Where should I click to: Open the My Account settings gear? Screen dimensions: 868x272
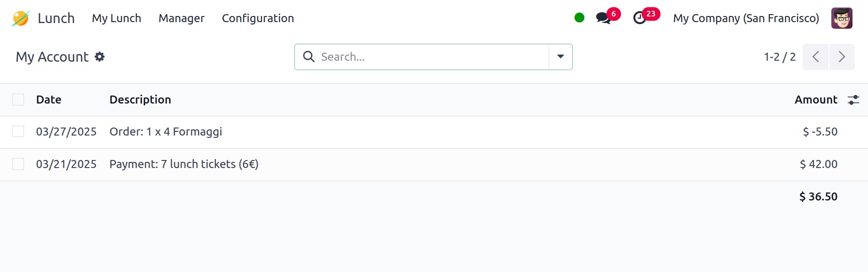100,57
